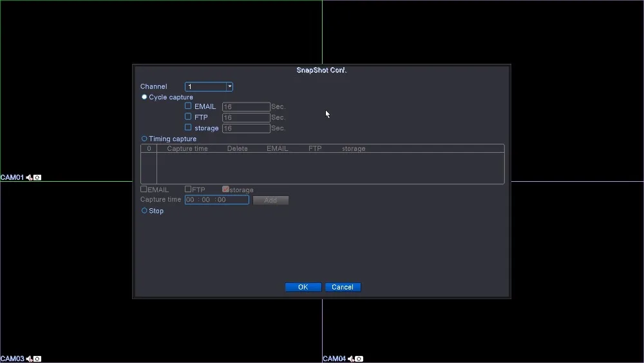Toggle checked storage checkbox above Capture time
This screenshot has height=363, width=644.
(x=225, y=189)
